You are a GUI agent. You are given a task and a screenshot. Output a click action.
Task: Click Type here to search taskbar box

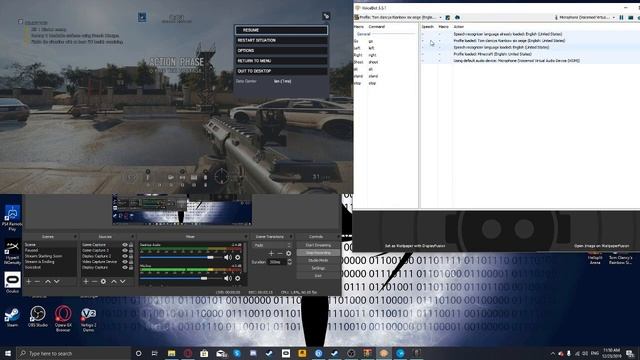point(73,353)
